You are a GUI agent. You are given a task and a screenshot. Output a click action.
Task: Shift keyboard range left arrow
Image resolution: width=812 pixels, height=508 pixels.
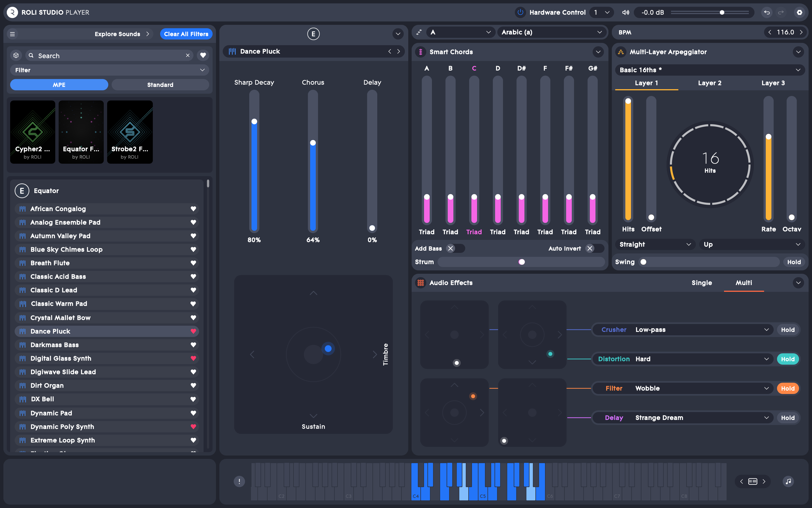[742, 481]
